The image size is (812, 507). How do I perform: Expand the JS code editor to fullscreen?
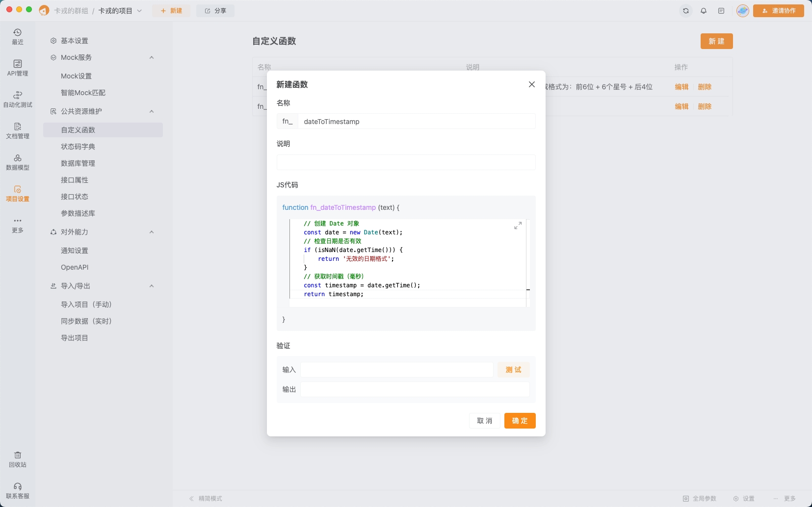coord(518,226)
